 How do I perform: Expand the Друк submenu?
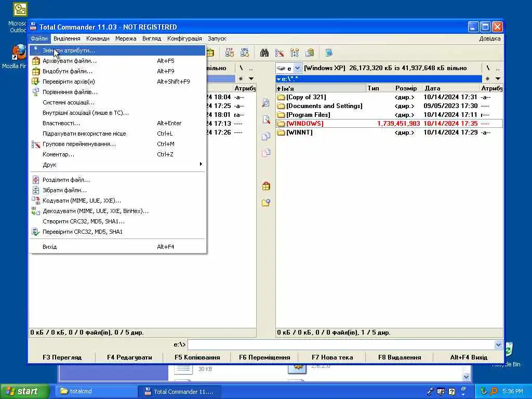pos(117,165)
